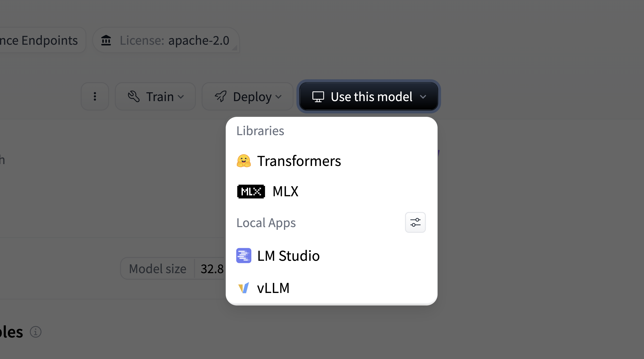This screenshot has width=644, height=359.
Task: Open the License apache-2.0 tag
Action: pyautogui.click(x=166, y=40)
